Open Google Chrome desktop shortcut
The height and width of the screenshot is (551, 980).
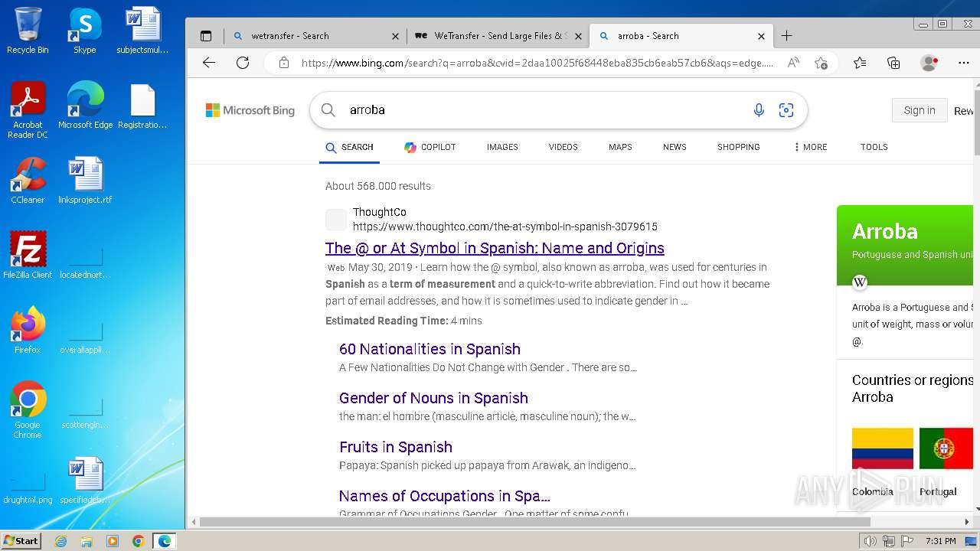(28, 410)
